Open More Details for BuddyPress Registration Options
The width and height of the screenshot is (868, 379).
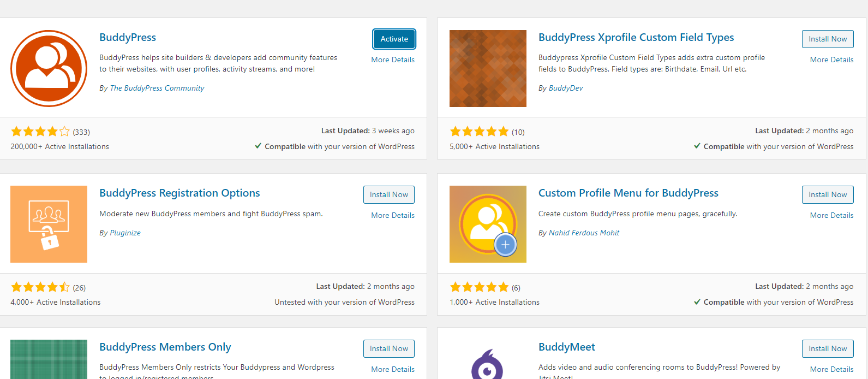click(x=393, y=215)
